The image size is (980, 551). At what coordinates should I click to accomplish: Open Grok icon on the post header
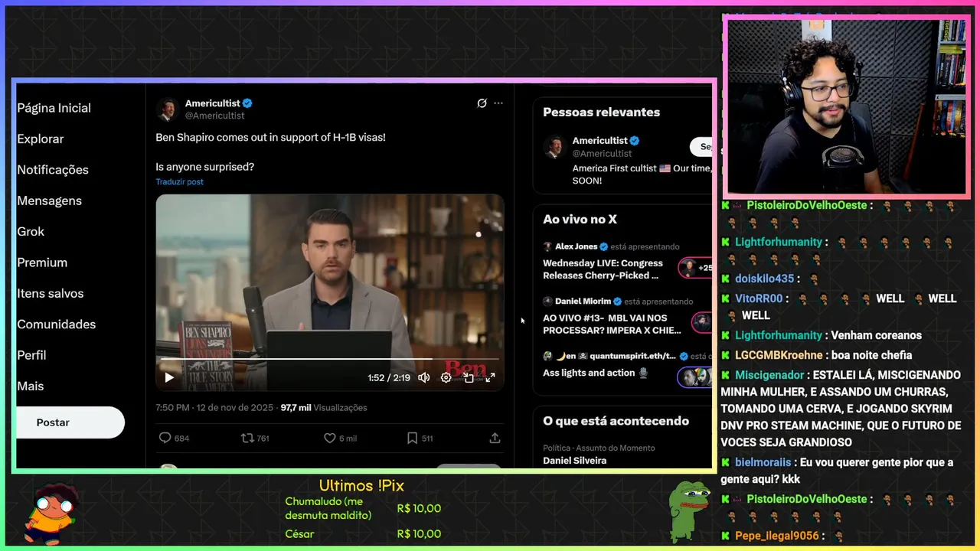[x=482, y=103]
